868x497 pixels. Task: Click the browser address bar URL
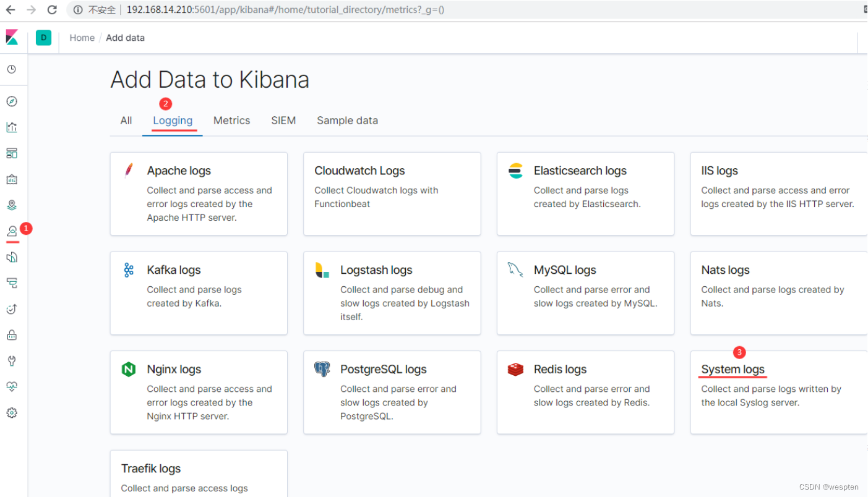286,10
